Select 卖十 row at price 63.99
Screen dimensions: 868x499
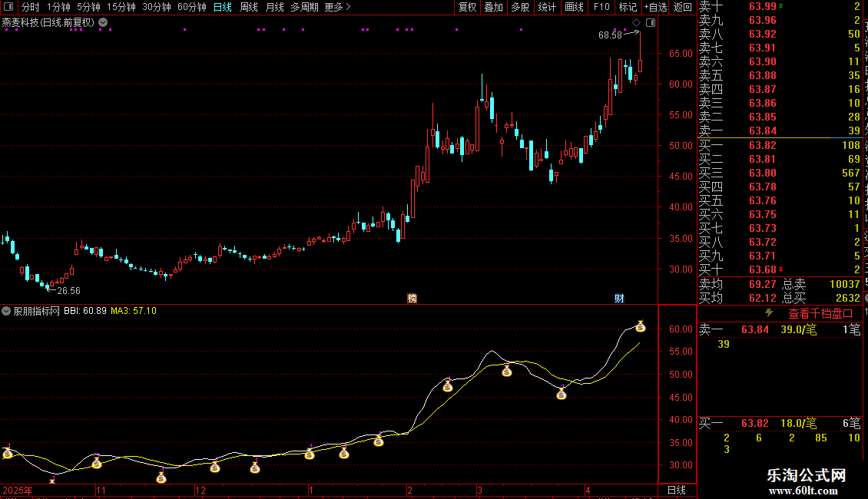coord(780,6)
